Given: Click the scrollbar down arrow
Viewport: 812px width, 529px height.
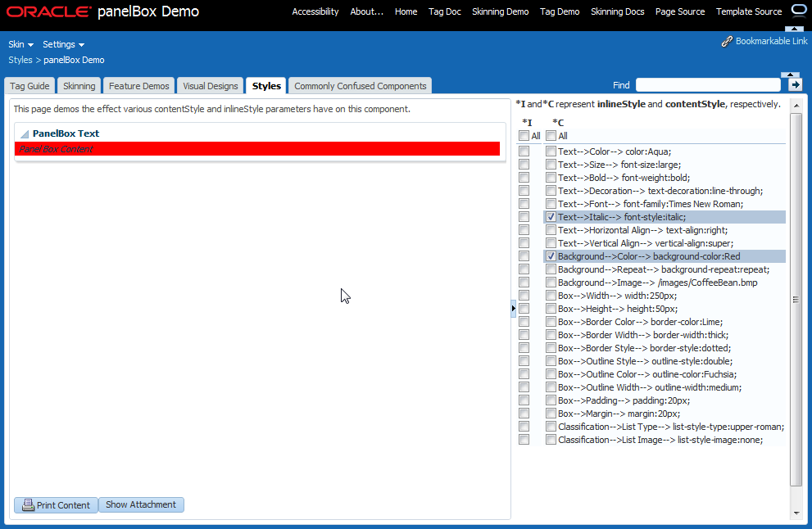Looking at the screenshot, I should 796,513.
